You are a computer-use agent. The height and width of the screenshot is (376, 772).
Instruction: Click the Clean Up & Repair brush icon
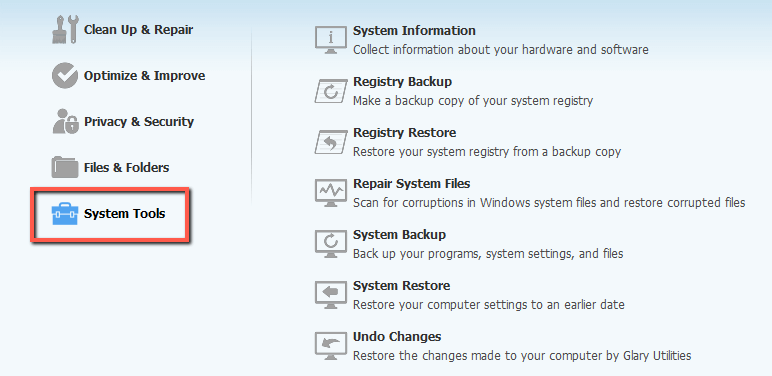coord(65,30)
